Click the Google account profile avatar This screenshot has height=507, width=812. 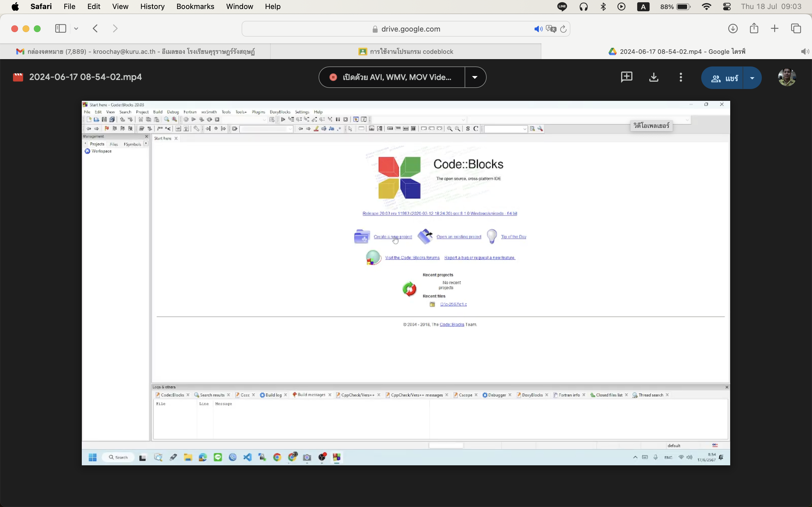pos(787,77)
